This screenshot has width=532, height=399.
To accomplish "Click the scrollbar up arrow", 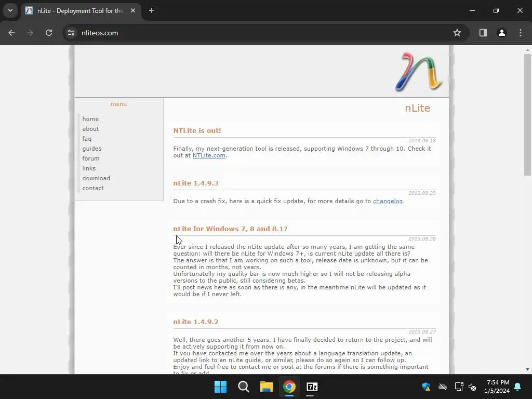I will (527, 50).
